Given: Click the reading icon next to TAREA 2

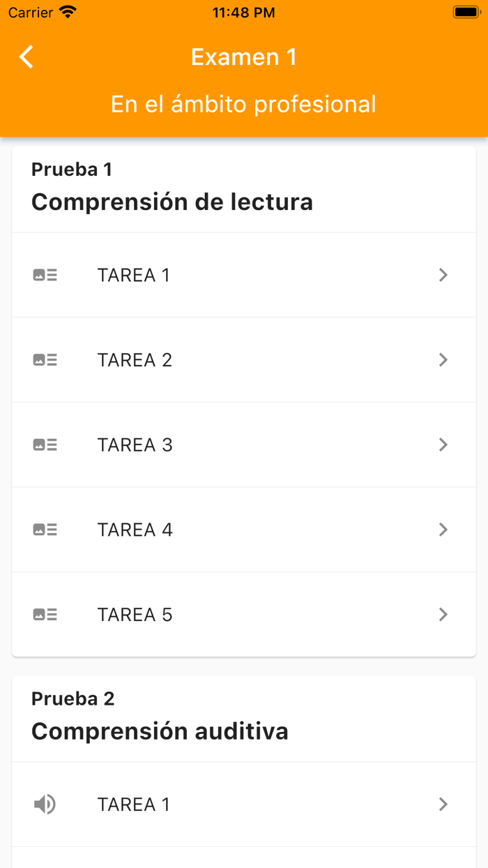Looking at the screenshot, I should point(45,360).
